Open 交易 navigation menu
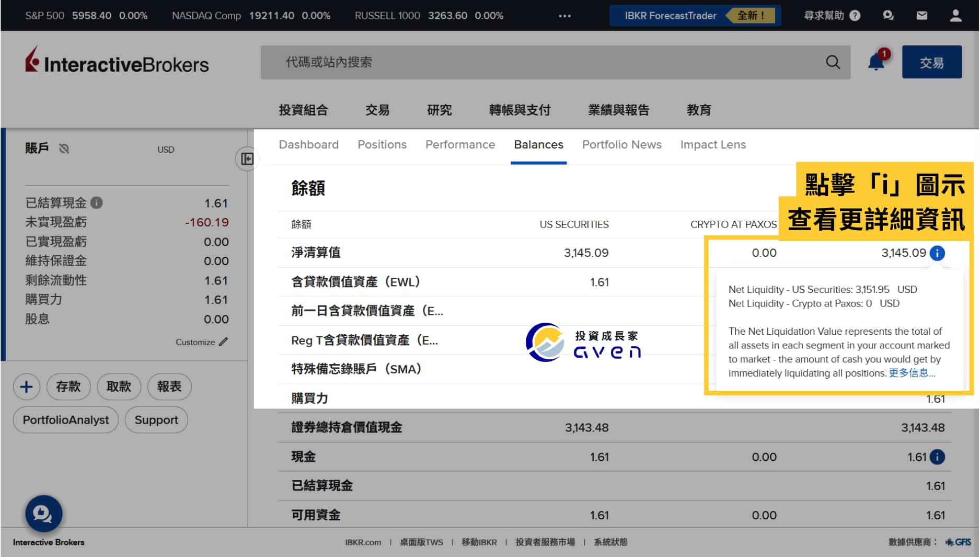 pos(377,110)
